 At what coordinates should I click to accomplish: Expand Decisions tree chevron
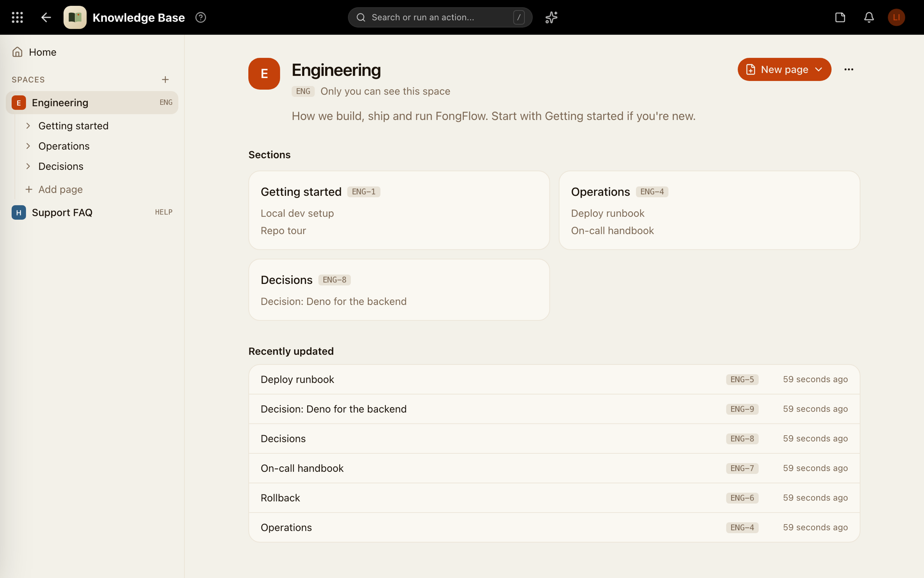click(x=28, y=166)
